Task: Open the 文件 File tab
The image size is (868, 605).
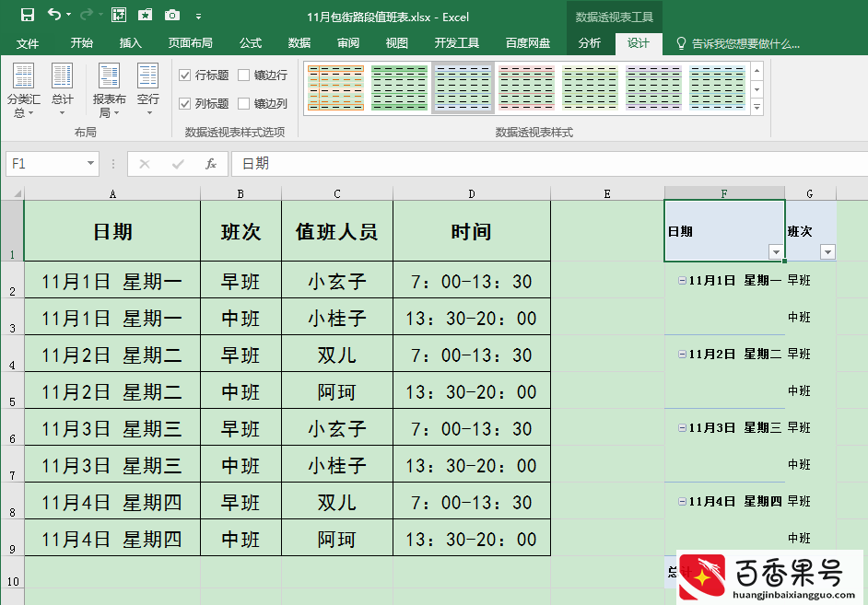Action: [x=27, y=43]
